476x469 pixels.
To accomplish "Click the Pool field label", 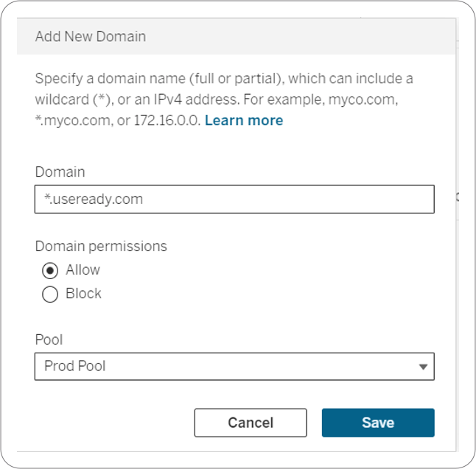I will click(x=49, y=339).
